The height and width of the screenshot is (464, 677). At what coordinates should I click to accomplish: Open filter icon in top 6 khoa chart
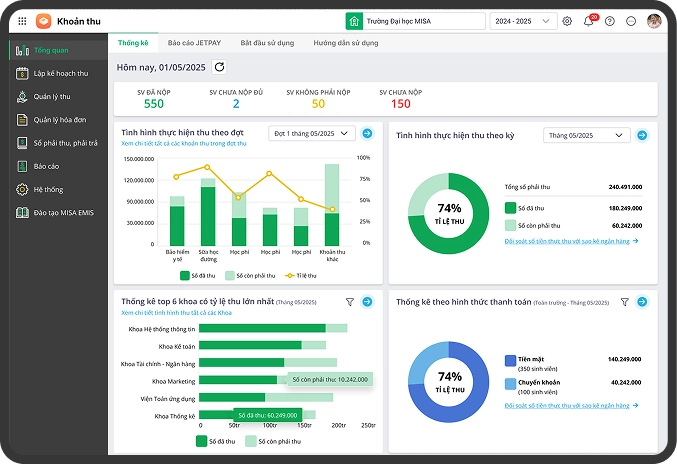tap(350, 301)
